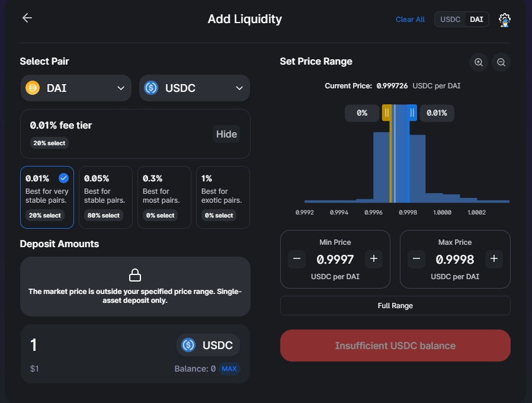This screenshot has width=532, height=403.
Task: Set the Full Range button
Action: (x=395, y=306)
